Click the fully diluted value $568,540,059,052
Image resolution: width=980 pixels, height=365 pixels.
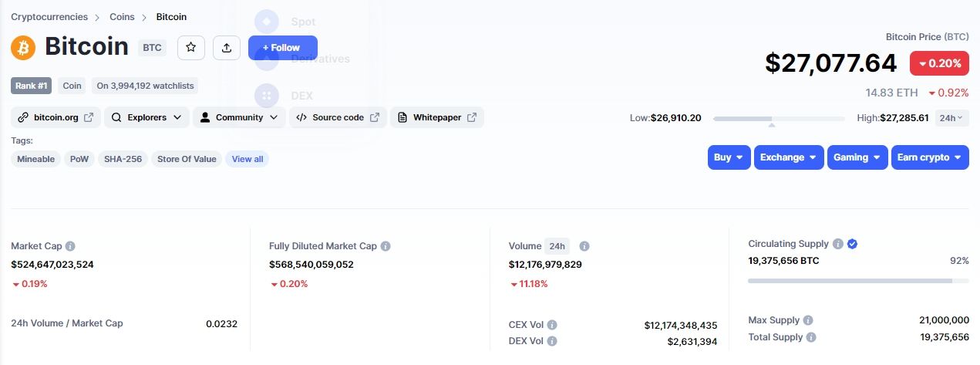pos(312,264)
